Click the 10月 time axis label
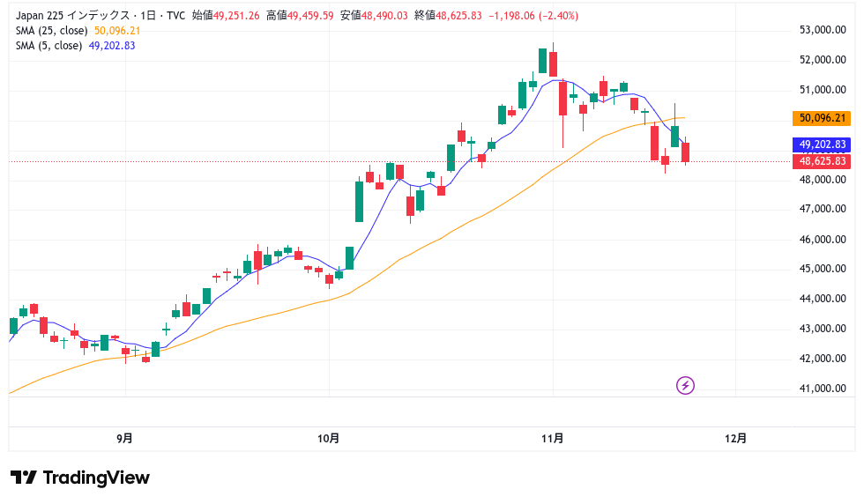 click(x=328, y=438)
